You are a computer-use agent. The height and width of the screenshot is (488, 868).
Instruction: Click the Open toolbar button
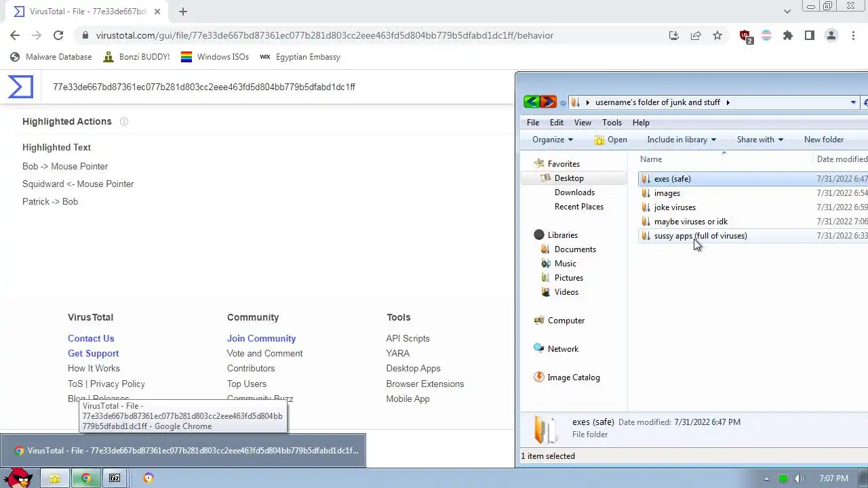click(610, 140)
